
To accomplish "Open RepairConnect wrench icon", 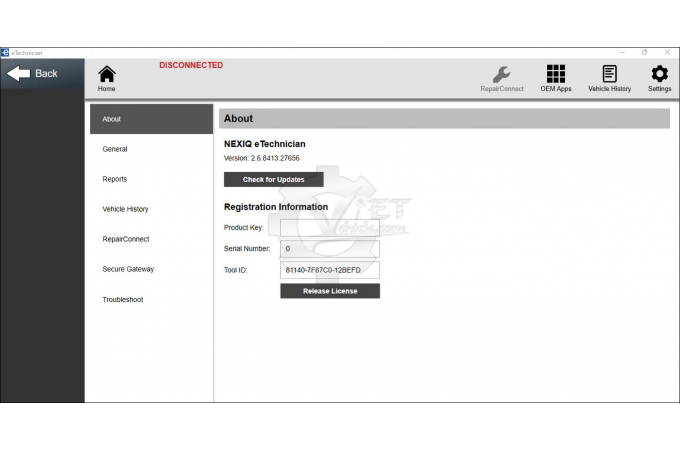I will point(502,78).
